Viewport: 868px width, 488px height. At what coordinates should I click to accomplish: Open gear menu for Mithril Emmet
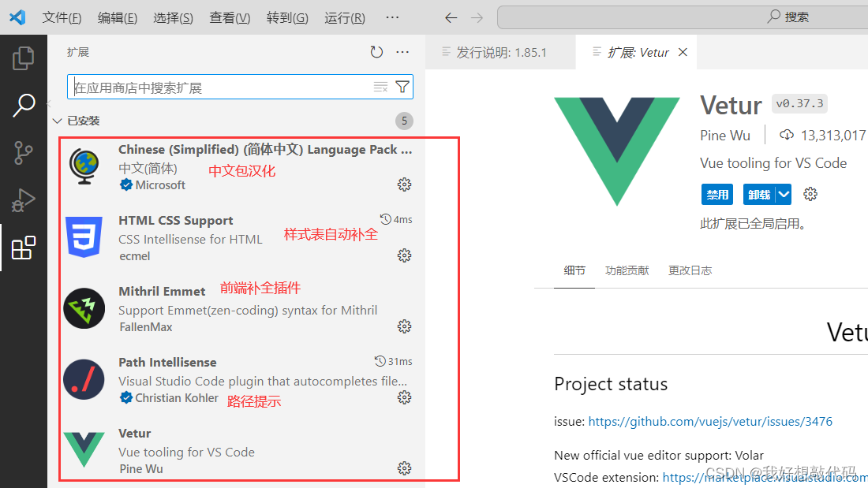[x=405, y=326]
